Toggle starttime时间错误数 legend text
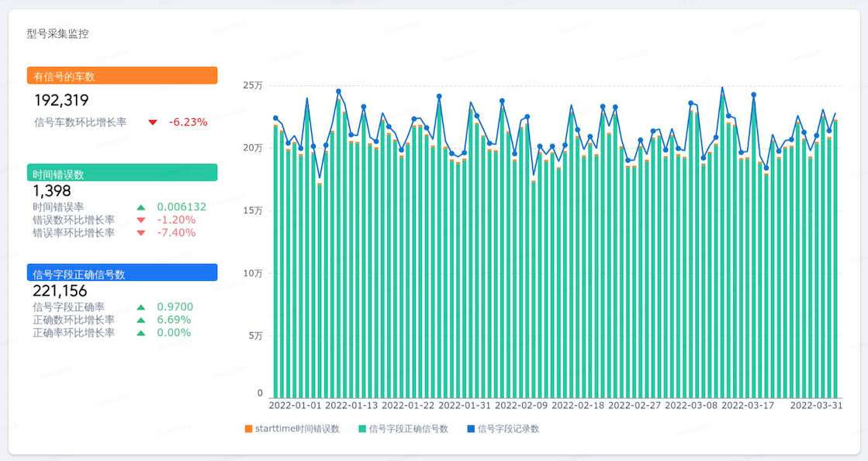Viewport: 868px width, 461px height. click(x=297, y=429)
